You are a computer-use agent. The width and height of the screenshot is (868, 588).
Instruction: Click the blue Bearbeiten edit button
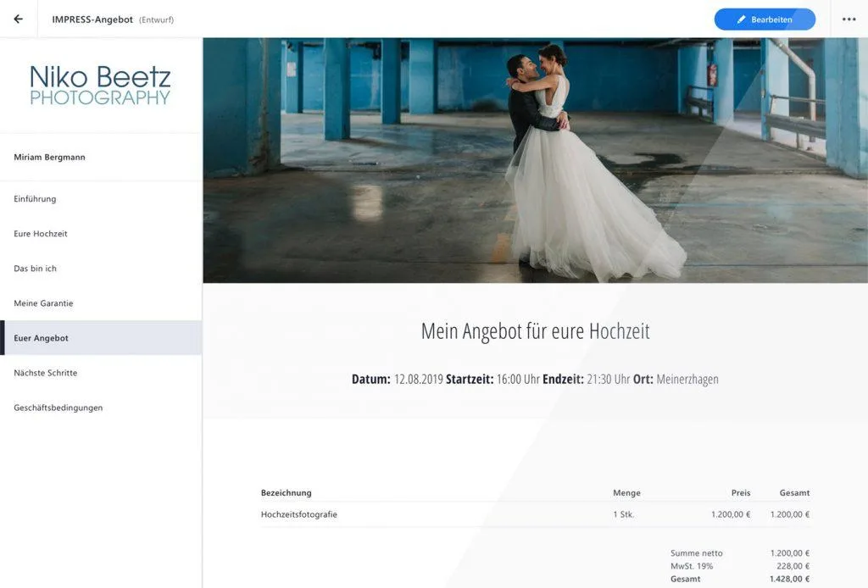click(x=765, y=19)
